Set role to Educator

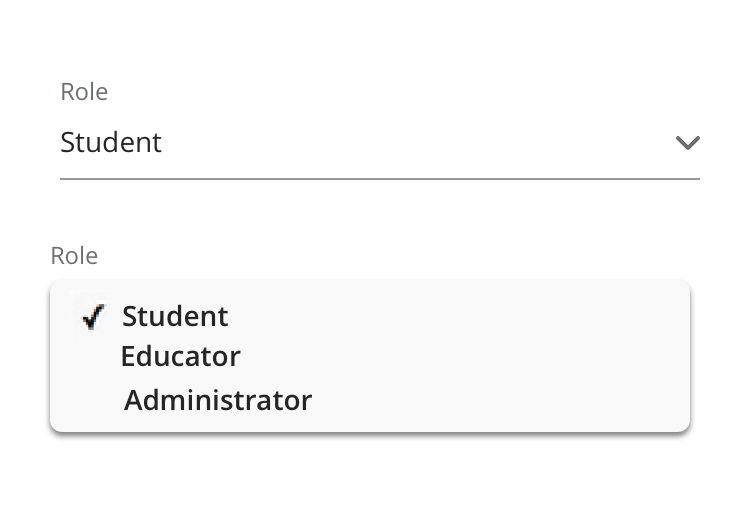pos(180,357)
